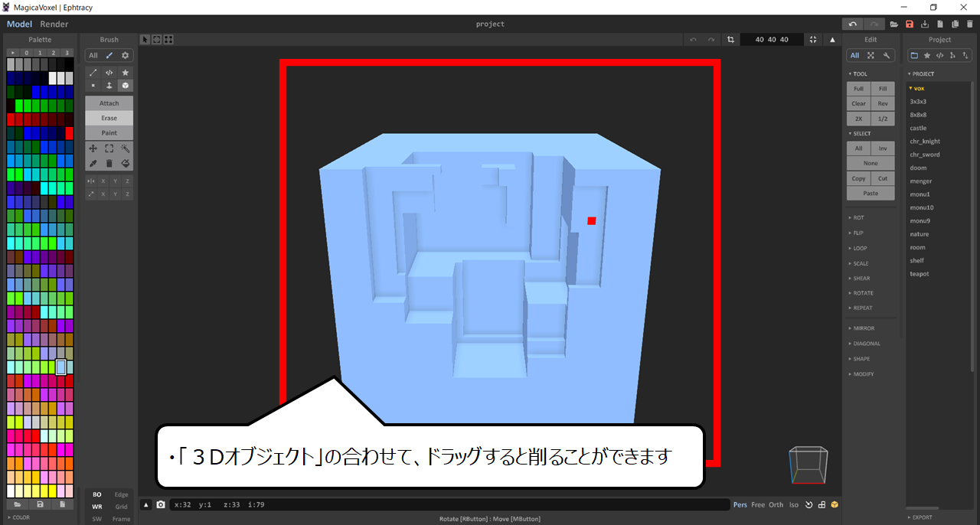Click the fit-model shrink arrows icon
The width and height of the screenshot is (980, 525).
[813, 40]
